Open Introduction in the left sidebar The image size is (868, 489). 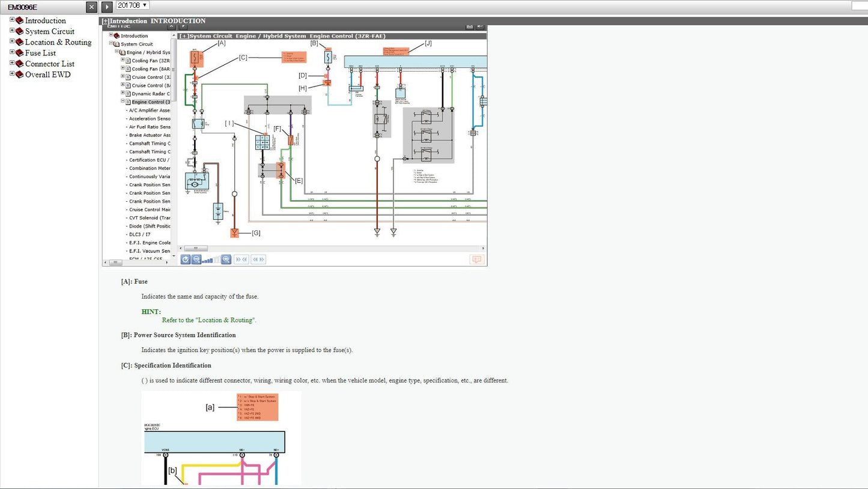pyautogui.click(x=45, y=20)
